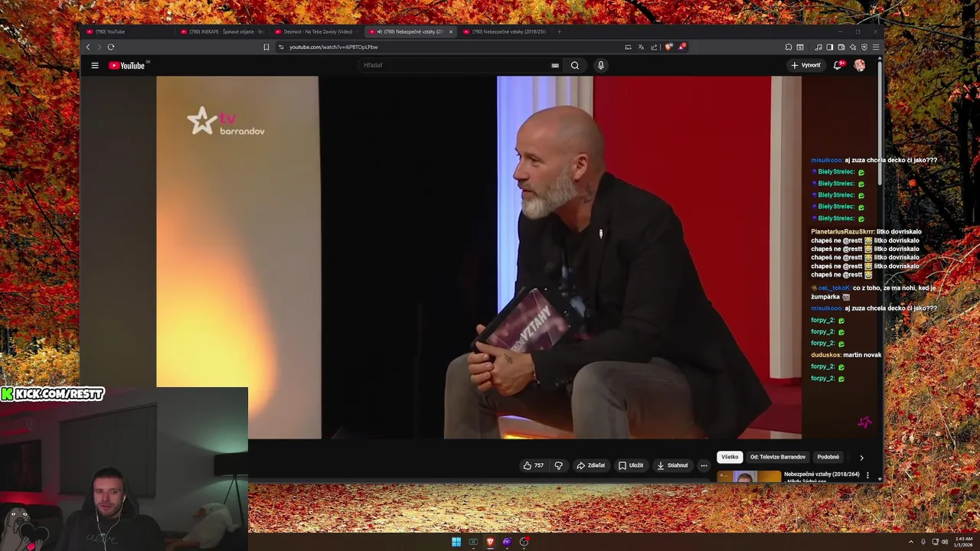Open options for Nebezpečné vztahy (2018/264) suggestion
Image resolution: width=980 pixels, height=551 pixels.
coord(867,475)
